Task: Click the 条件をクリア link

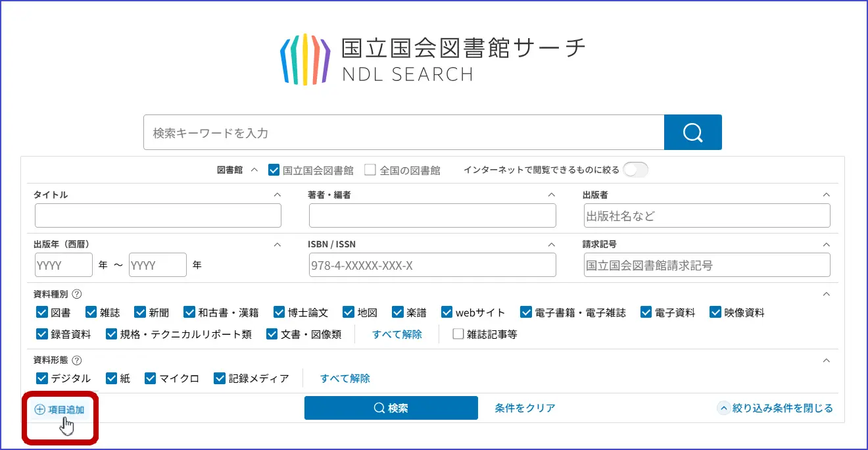Action: (525, 408)
